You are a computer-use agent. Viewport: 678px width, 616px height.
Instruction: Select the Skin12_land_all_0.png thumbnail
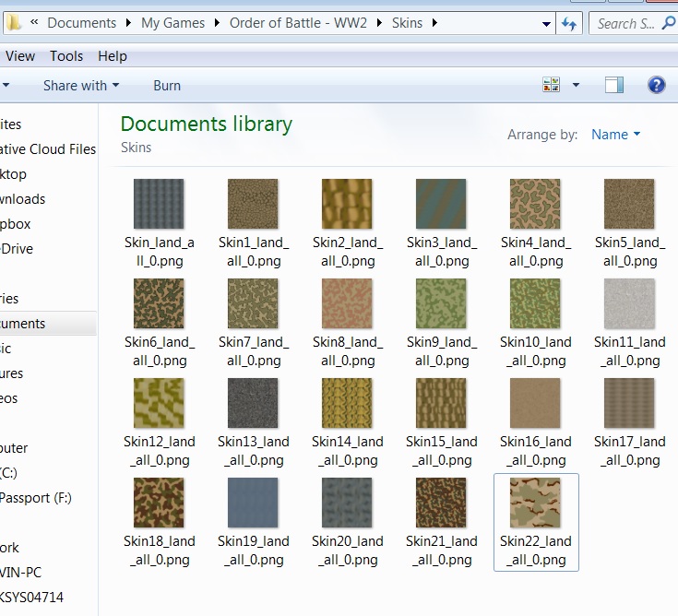point(160,404)
